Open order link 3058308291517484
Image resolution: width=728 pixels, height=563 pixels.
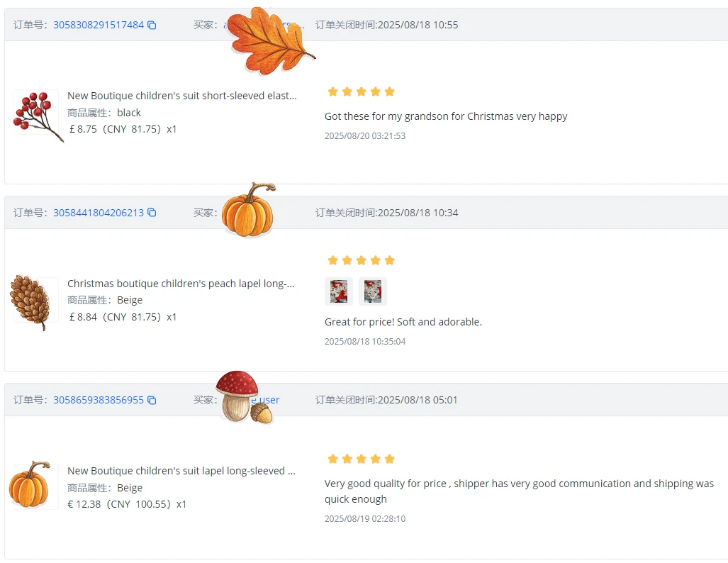pyautogui.click(x=99, y=25)
